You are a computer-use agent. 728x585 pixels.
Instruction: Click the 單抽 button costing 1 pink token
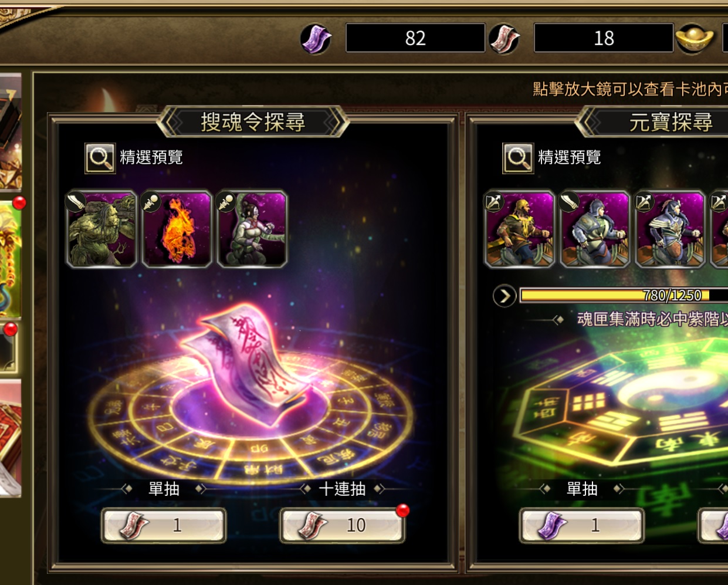click(x=164, y=525)
